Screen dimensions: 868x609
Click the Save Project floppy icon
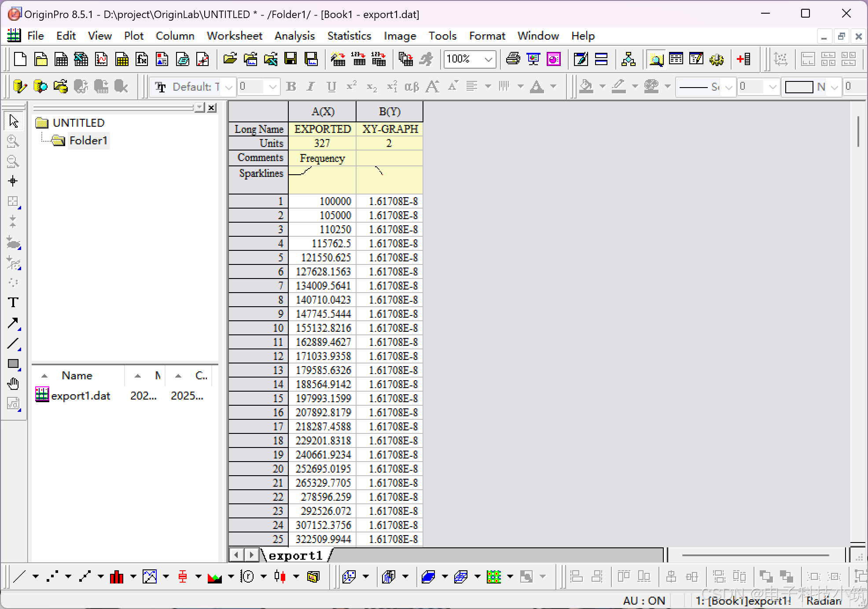point(291,59)
